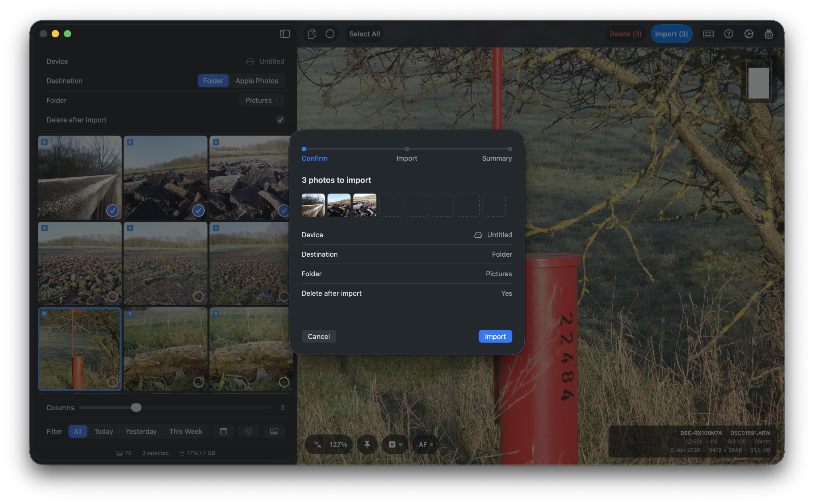Screen dimensions: 814x504
Task: Toggle the sidebar panel icon
Action: [x=285, y=34]
